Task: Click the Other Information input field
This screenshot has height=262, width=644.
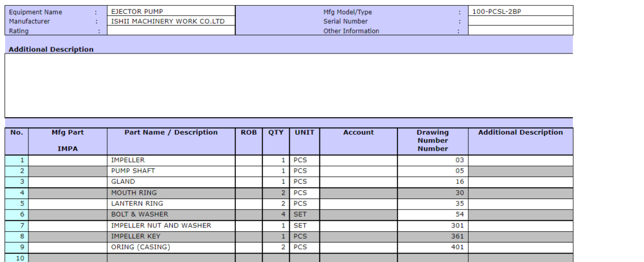Action: click(x=520, y=31)
